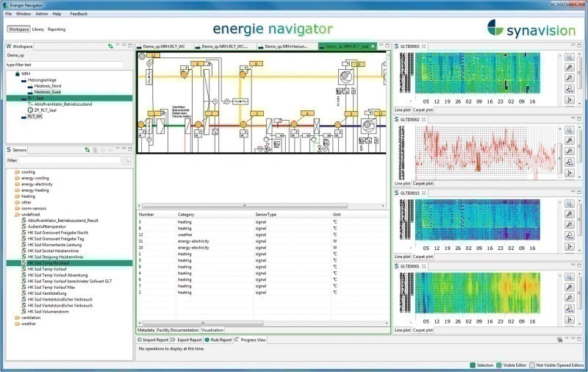The image size is (588, 372).
Task: Switch to the Demo_sp.NRH.RLT_WC editor tab
Action: pos(164,46)
